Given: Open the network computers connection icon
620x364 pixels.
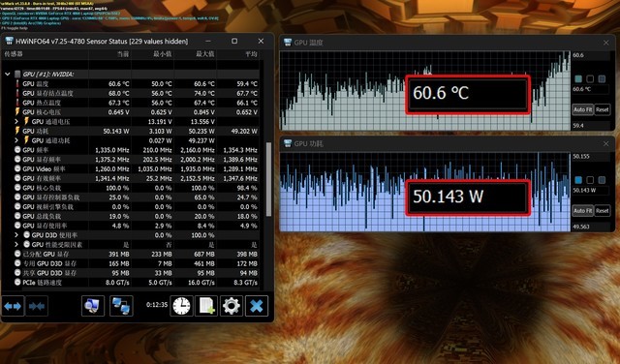Looking at the screenshot, I should click(x=121, y=306).
